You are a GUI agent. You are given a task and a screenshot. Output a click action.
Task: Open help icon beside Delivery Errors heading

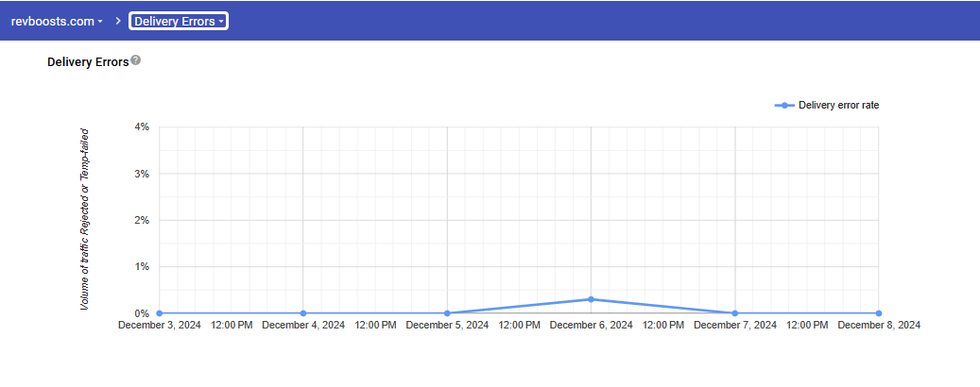[136, 60]
